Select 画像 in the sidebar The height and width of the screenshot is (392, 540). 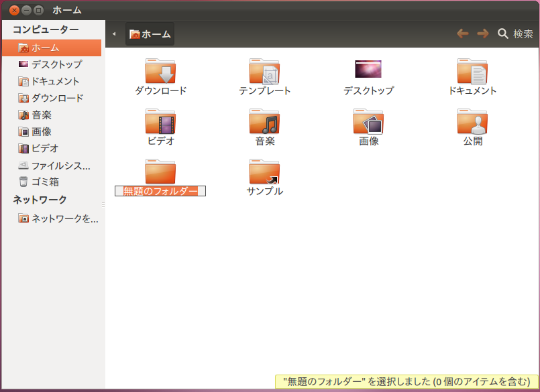[x=52, y=131]
